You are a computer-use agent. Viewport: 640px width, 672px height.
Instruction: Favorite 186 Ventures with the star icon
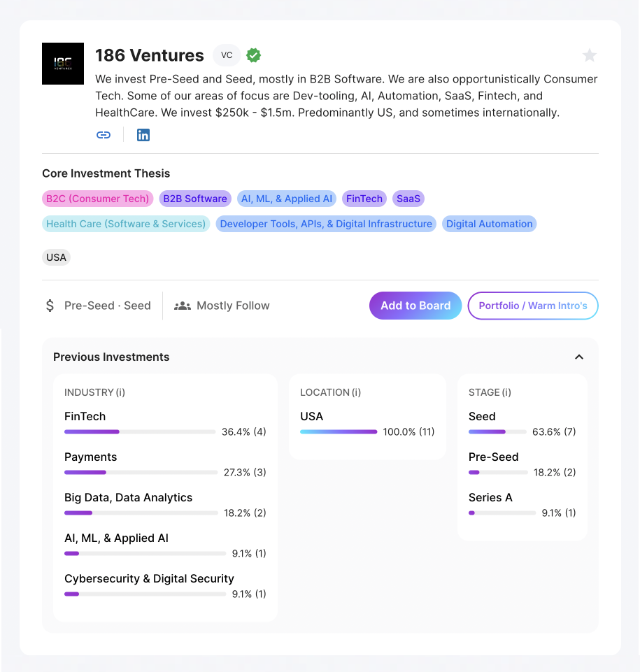(x=590, y=55)
